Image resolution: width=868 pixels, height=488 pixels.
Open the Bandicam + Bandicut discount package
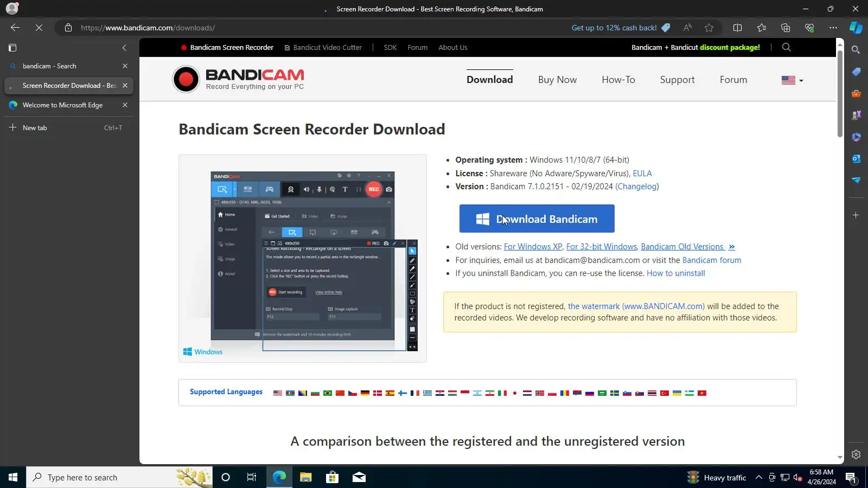click(x=695, y=48)
